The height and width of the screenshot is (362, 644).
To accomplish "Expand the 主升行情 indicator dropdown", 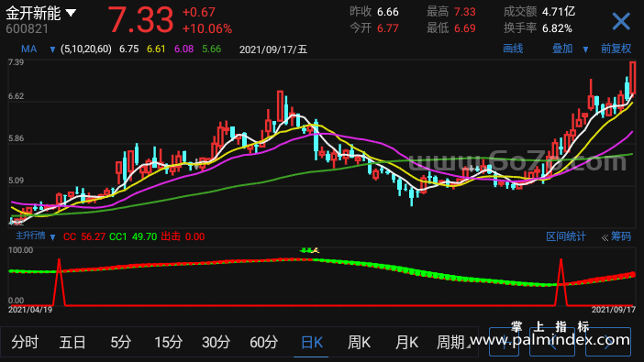I will coord(52,237).
